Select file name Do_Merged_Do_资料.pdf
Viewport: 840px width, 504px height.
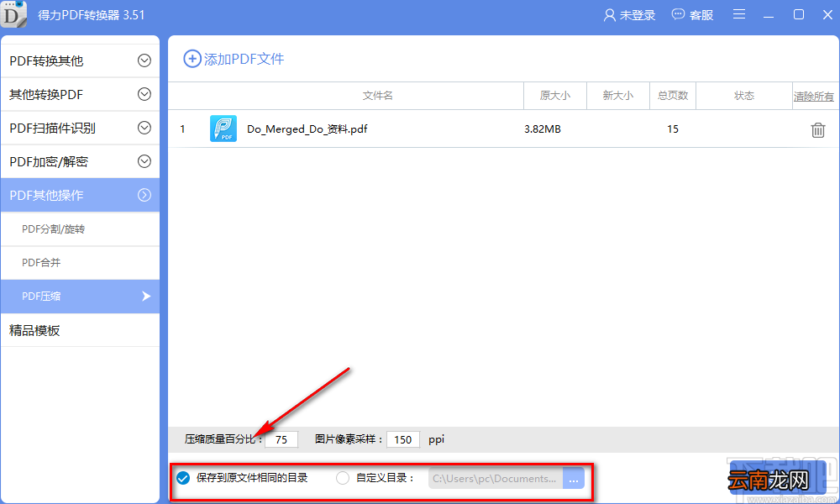(307, 129)
